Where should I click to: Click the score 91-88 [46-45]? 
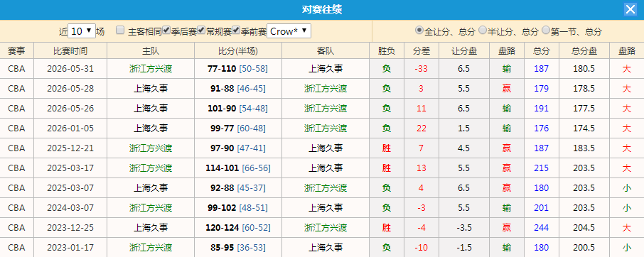[238, 89]
